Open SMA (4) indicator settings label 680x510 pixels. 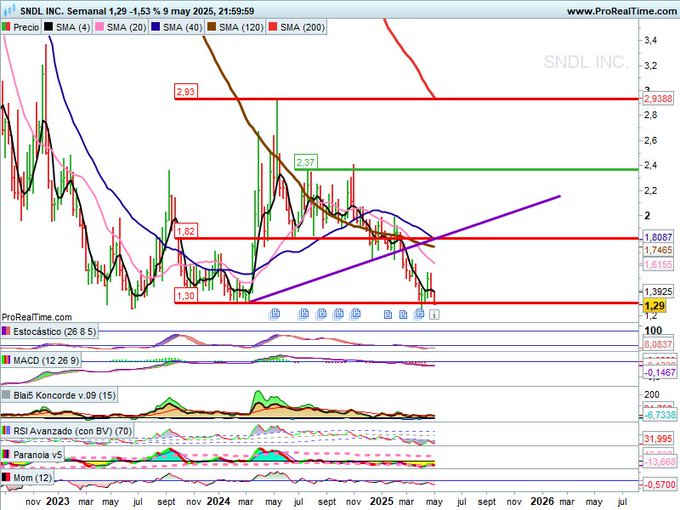[x=72, y=27]
